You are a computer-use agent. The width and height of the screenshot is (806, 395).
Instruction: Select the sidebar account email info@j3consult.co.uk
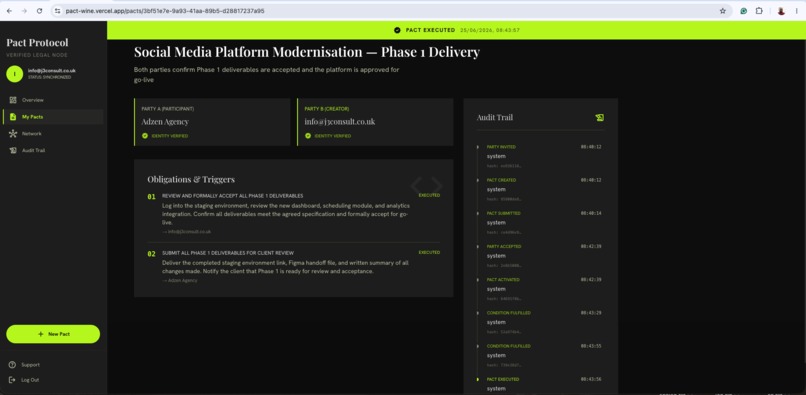point(51,70)
